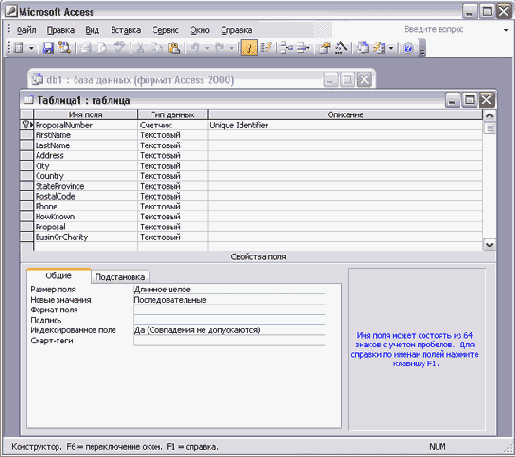This screenshot has width=515, height=457.
Task: Open the help question box dropdown arrow
Action: (506, 30)
